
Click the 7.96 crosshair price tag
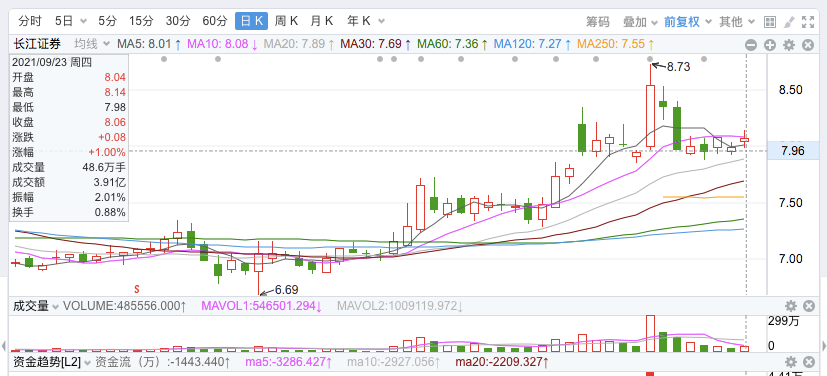(793, 151)
